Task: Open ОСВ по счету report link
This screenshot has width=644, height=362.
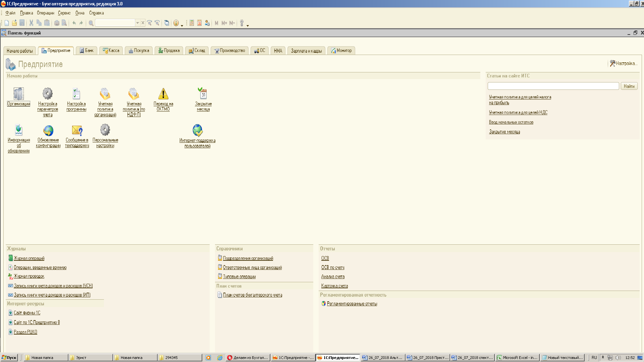Action: 333,267
